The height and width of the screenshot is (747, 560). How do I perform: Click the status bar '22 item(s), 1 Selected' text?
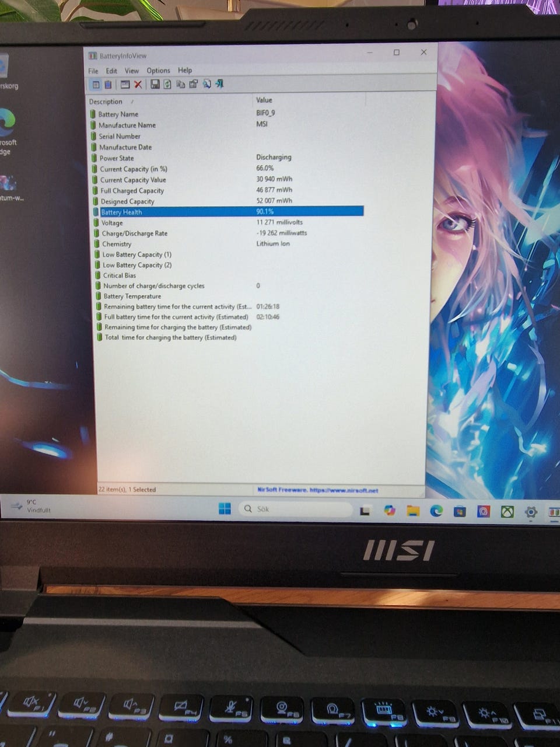[x=127, y=490]
